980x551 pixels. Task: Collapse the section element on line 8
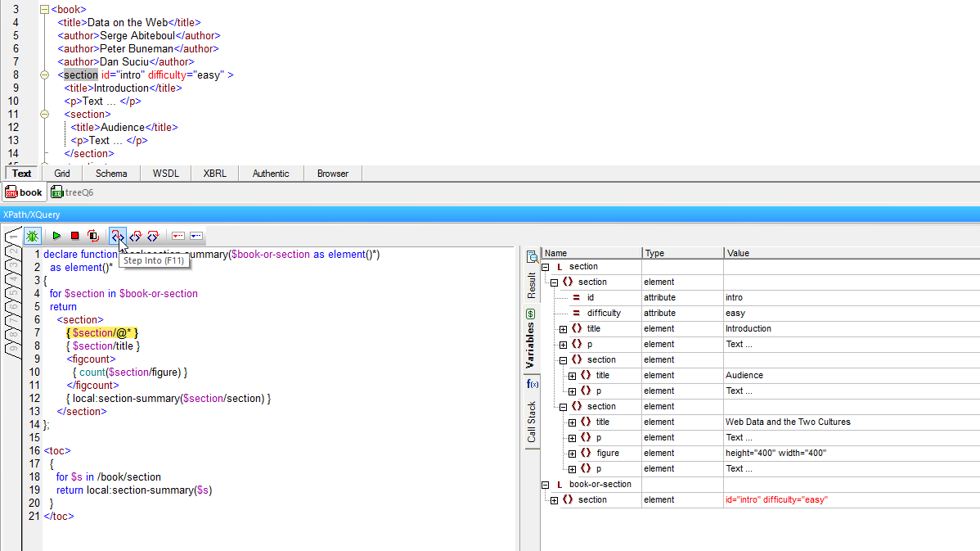click(45, 74)
